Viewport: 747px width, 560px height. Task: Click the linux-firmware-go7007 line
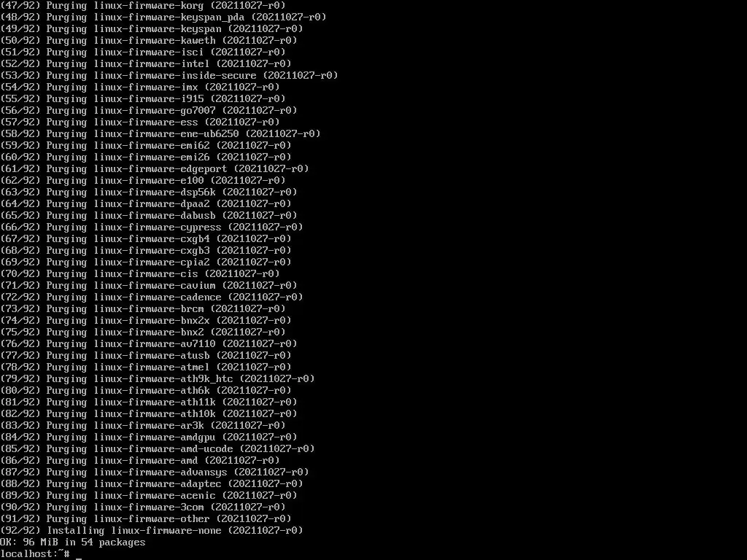click(x=149, y=111)
